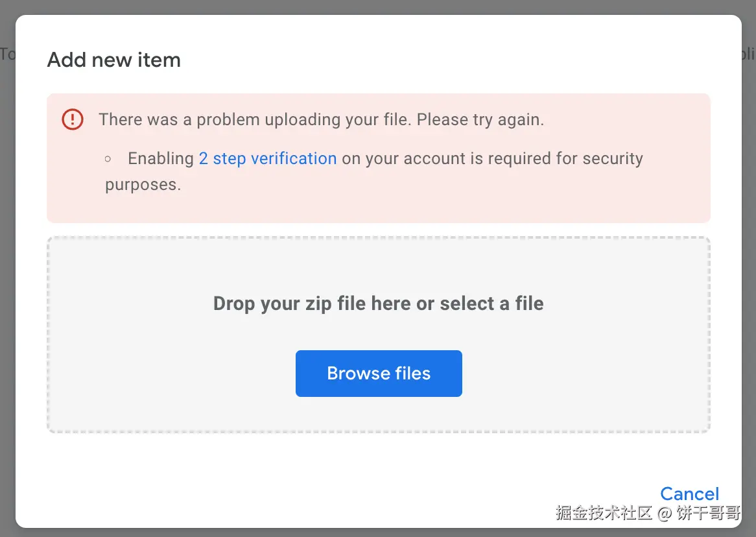Click the partially hidden "To" text behind dialog
The image size is (756, 537).
click(x=7, y=54)
